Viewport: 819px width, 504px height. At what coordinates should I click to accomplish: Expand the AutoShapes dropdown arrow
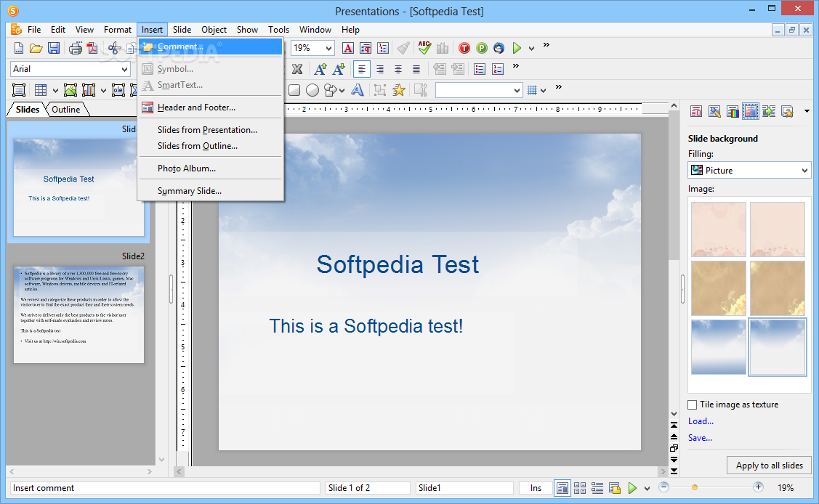click(342, 91)
